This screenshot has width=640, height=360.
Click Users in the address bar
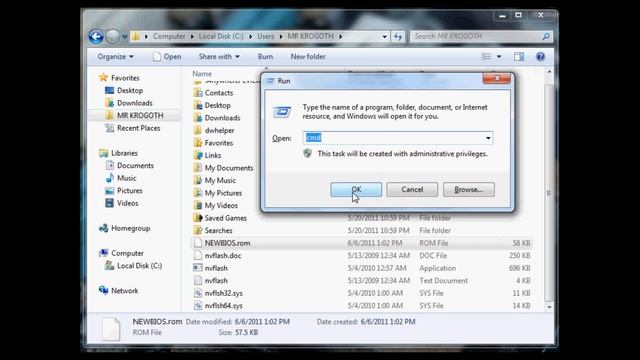coord(265,36)
